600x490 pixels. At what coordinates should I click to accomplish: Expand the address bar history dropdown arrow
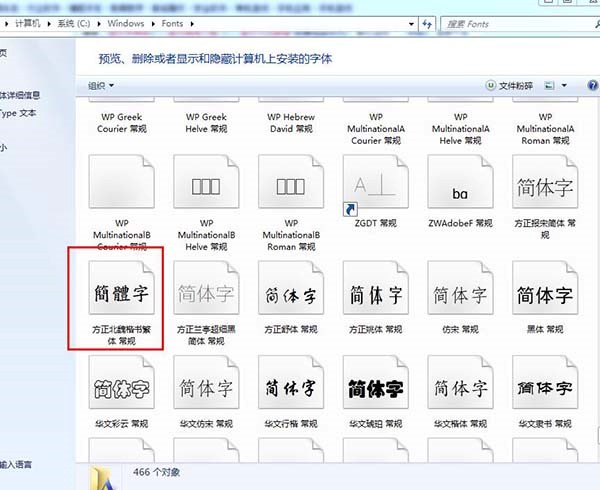coord(411,24)
